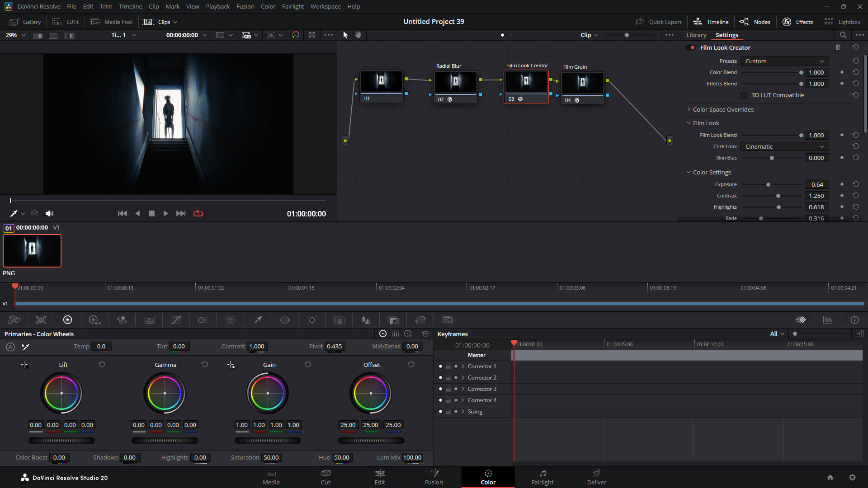Open the Power Window palette
Viewport: 868px width, 488px height.
(285, 320)
